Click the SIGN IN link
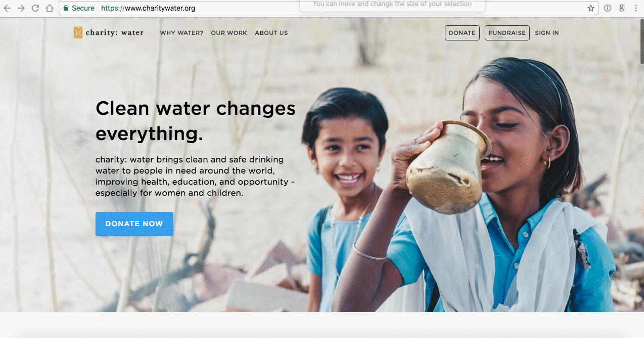Image resolution: width=644 pixels, height=338 pixels. pos(547,33)
